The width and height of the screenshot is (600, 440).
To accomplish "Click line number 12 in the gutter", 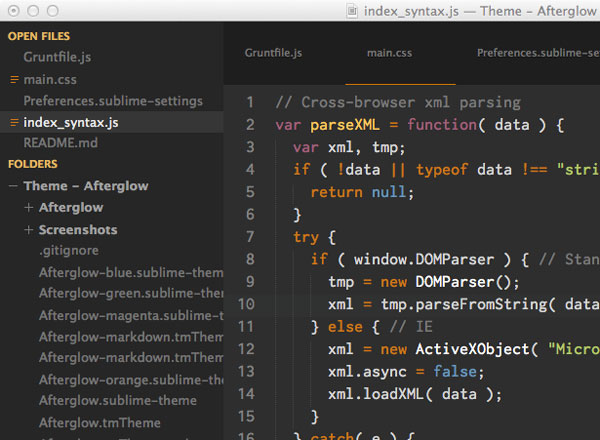I will coord(246,349).
